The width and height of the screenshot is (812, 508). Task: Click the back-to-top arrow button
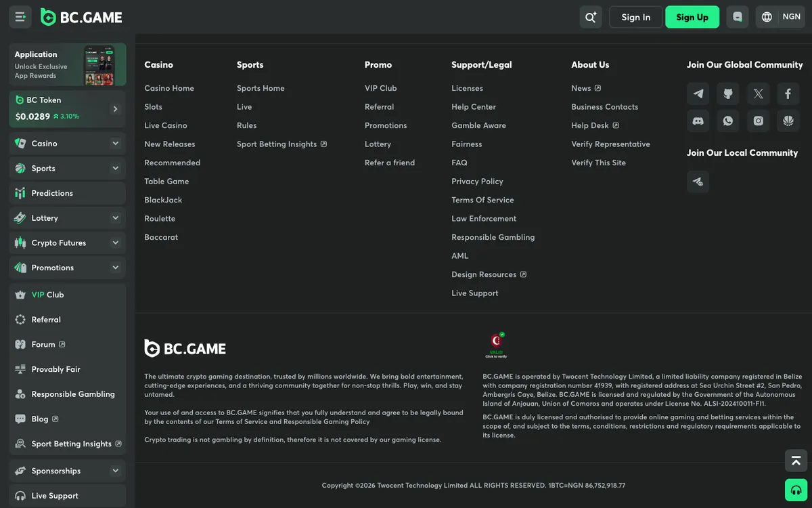796,461
